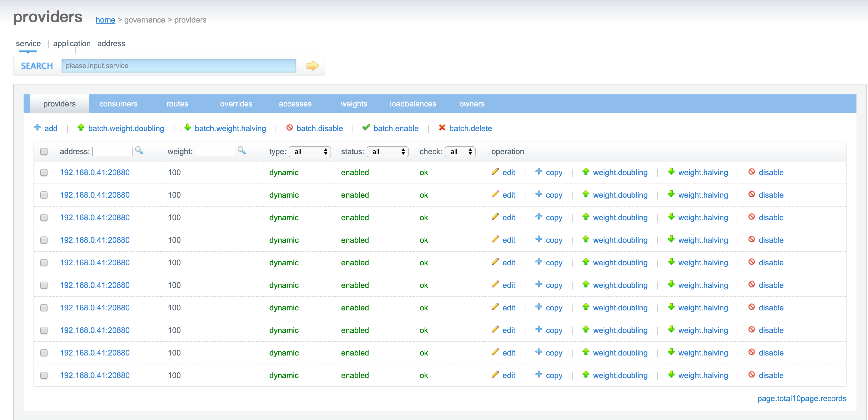Screen dimensions: 868x420
Task: Go to the weights tab
Action: point(354,104)
